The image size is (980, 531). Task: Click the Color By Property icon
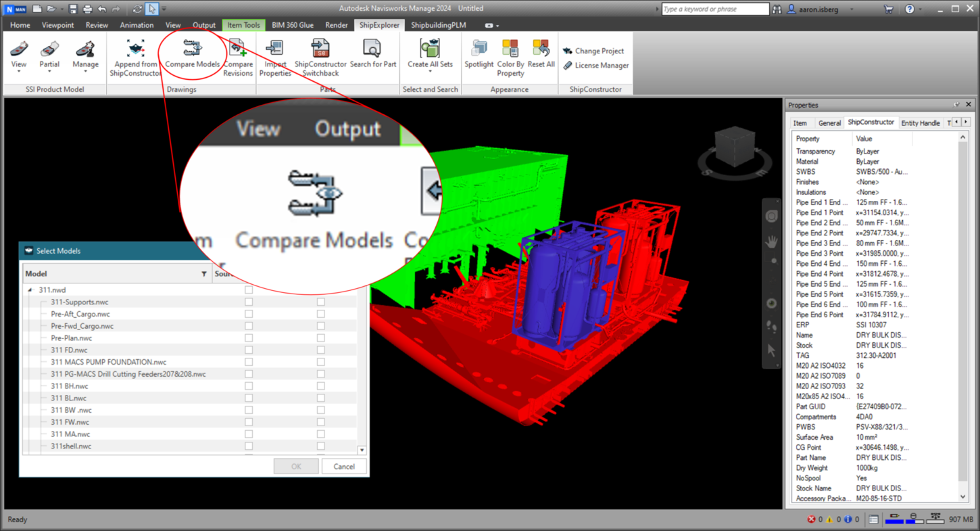[510, 49]
